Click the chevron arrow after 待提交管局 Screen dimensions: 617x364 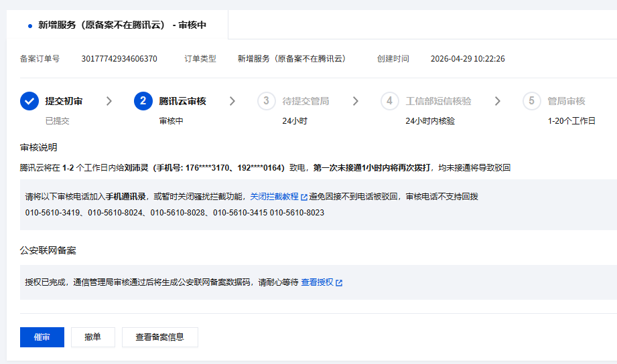[x=355, y=101]
